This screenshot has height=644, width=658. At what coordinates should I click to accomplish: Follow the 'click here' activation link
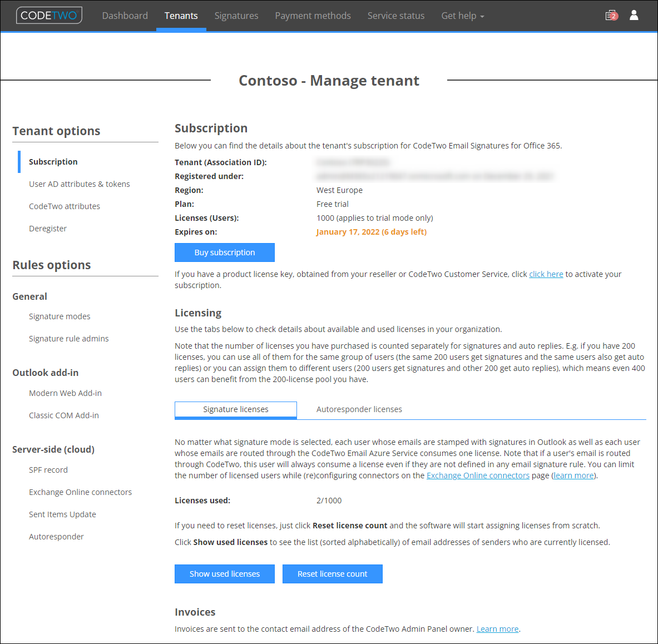click(x=546, y=274)
